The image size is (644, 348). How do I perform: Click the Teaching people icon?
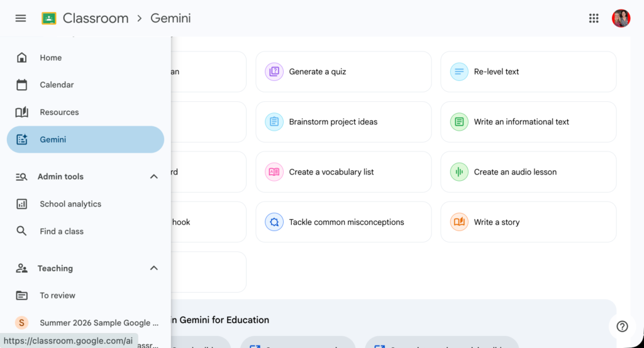pyautogui.click(x=21, y=268)
